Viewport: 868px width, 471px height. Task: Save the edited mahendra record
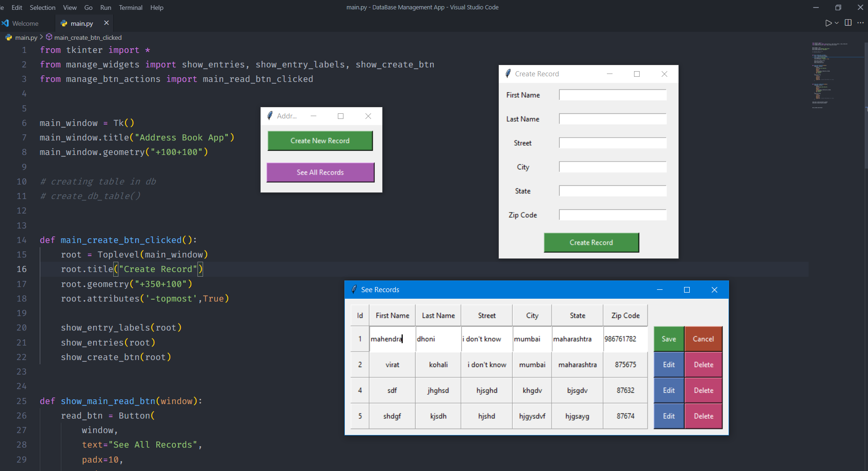tap(668, 339)
